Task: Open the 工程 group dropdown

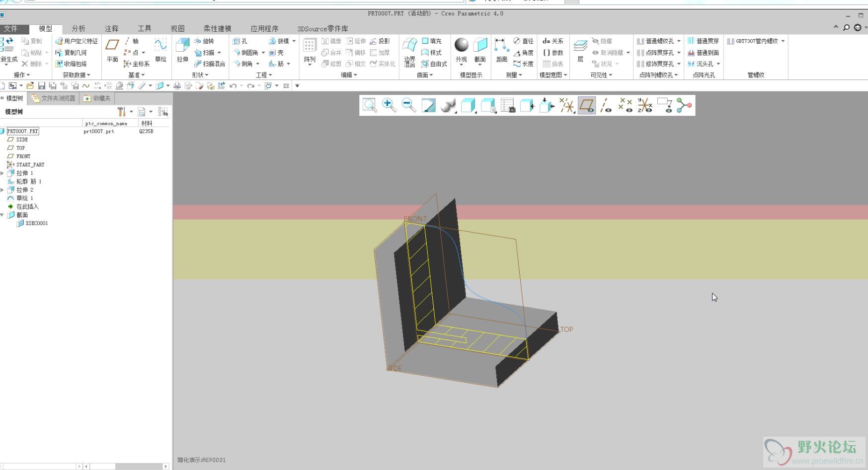Action: click(x=264, y=75)
